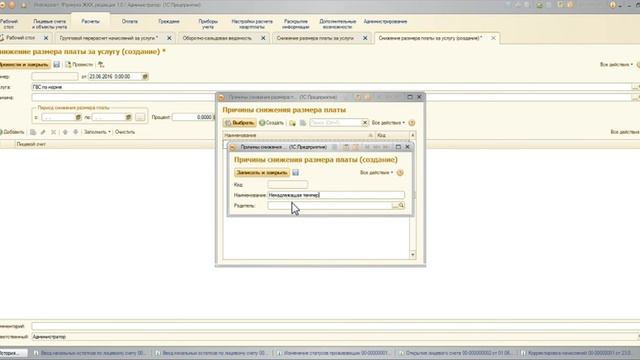The image size is (640, 360).
Task: Click the move row down arrow icon
Action: click(x=76, y=132)
